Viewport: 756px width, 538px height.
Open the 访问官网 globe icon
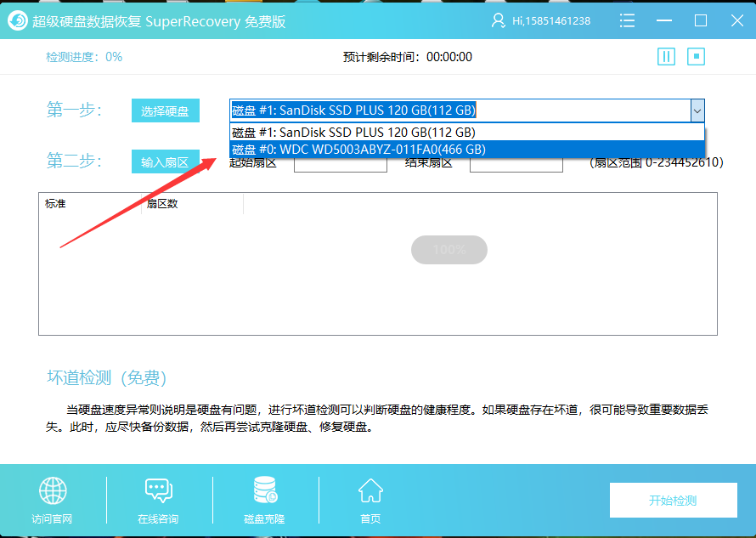coord(53,490)
